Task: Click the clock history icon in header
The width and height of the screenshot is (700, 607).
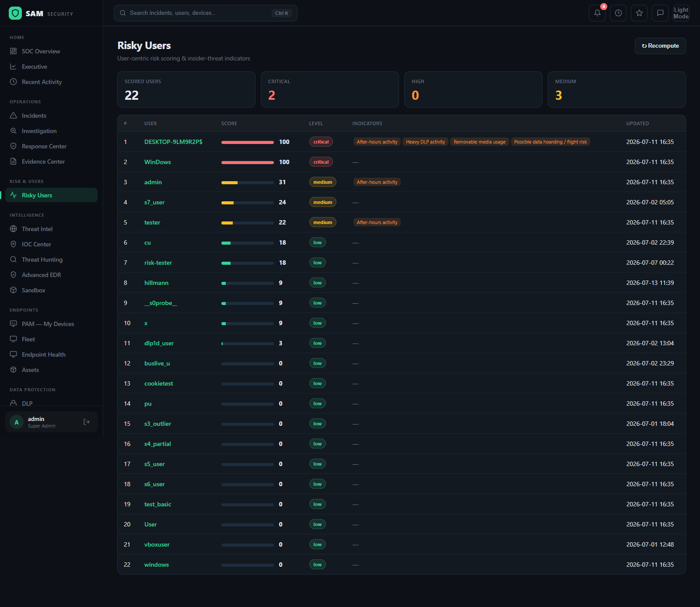Action: click(x=618, y=13)
